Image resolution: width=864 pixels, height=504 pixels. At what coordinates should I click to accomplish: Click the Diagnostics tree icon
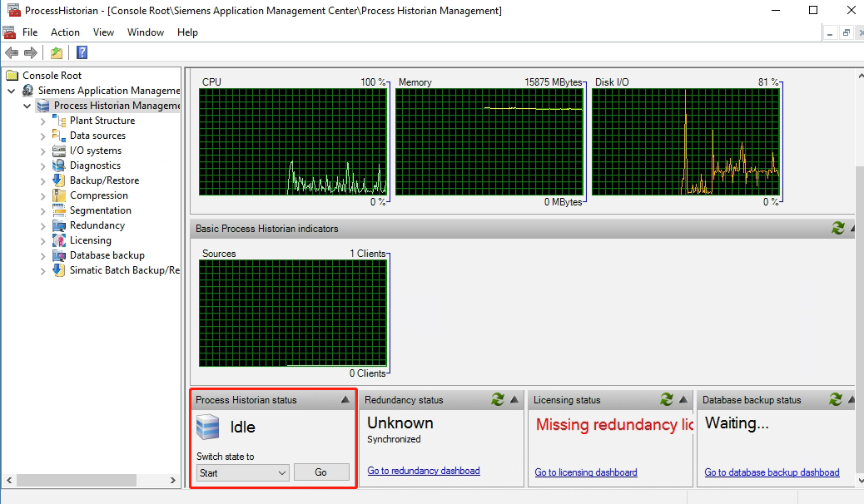(59, 166)
